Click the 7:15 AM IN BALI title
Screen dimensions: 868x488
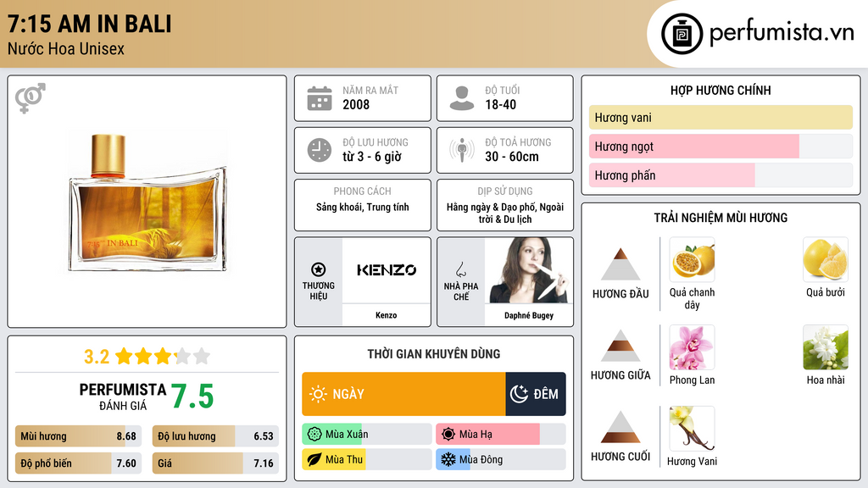coord(90,24)
